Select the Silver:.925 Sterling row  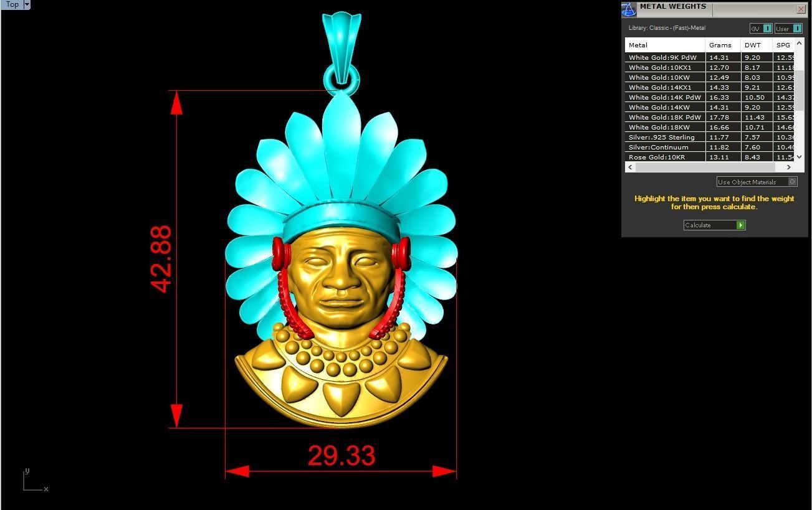click(x=710, y=137)
